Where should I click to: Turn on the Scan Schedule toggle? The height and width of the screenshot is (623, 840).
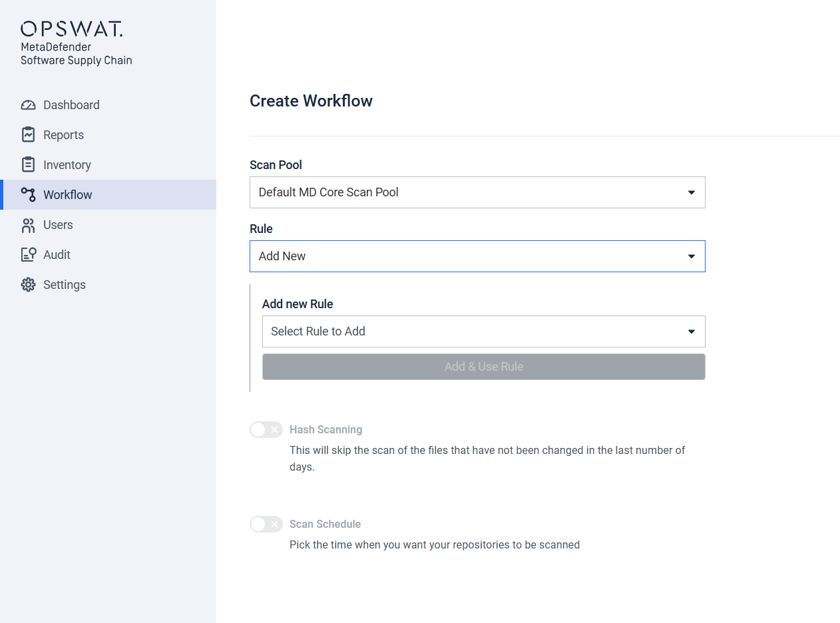[x=266, y=524]
